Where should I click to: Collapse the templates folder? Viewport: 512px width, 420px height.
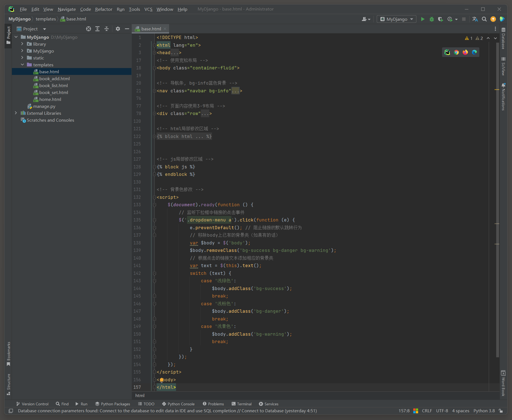(x=22, y=65)
